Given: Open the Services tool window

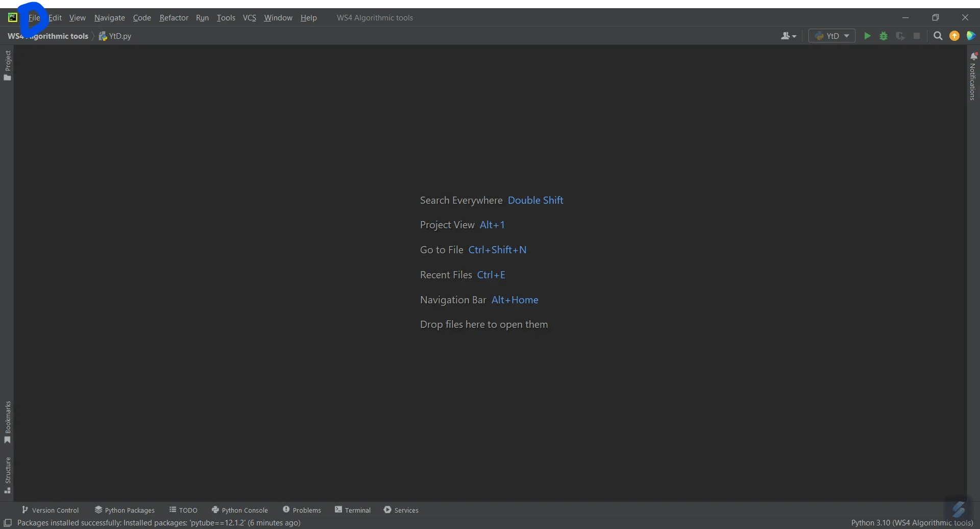Looking at the screenshot, I should click(x=401, y=510).
